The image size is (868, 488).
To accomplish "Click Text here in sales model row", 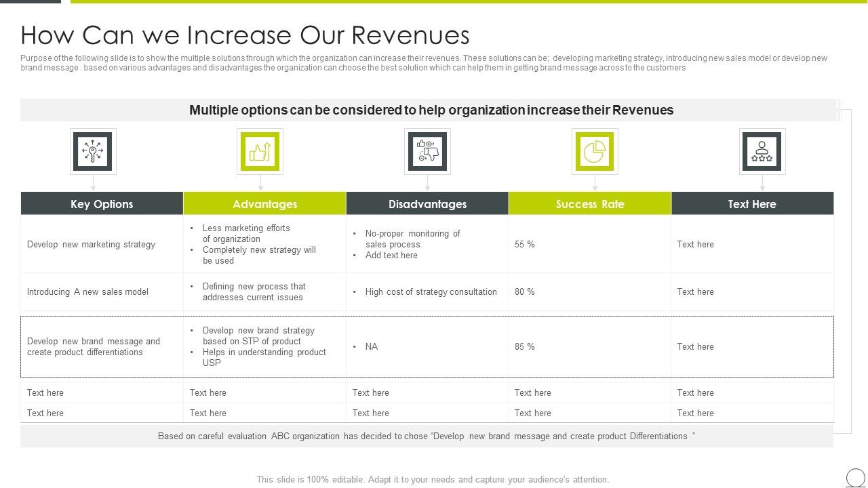I will (x=695, y=292).
